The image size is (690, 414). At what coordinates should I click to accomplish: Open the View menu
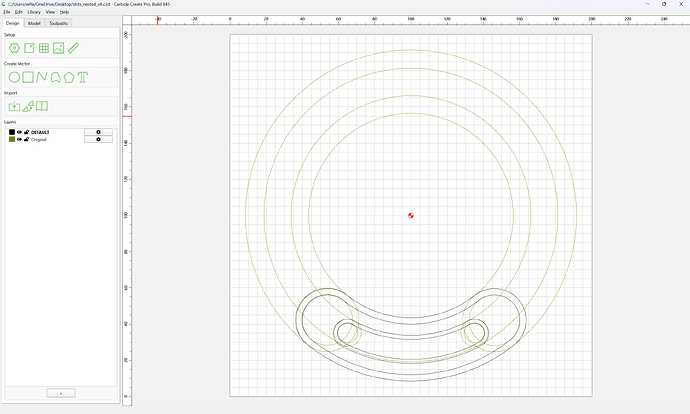pos(50,12)
